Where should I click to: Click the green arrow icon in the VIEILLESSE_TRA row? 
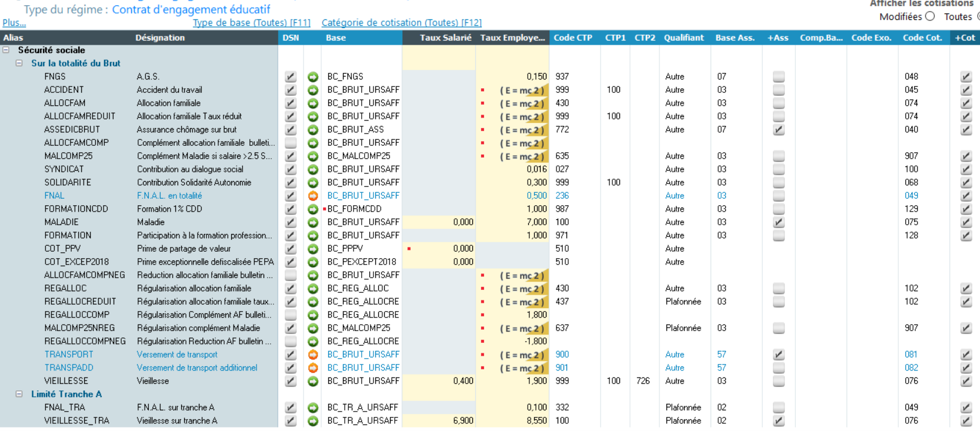coord(313,420)
